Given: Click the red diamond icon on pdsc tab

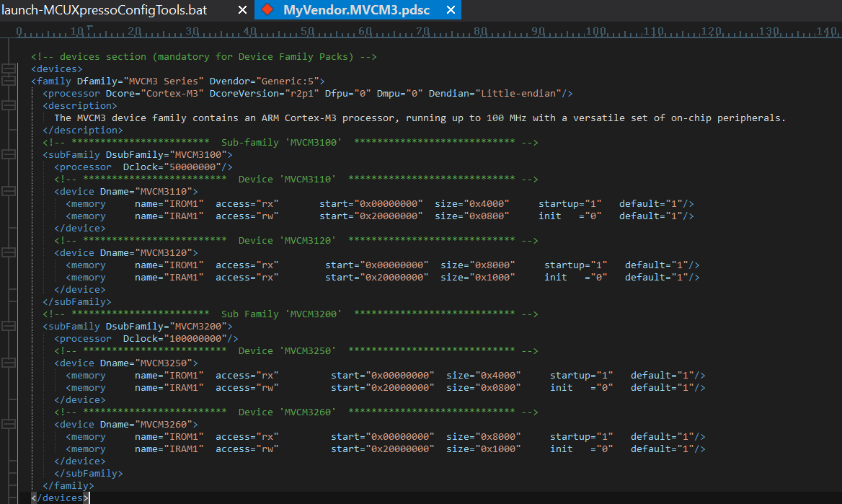Looking at the screenshot, I should 267,10.
